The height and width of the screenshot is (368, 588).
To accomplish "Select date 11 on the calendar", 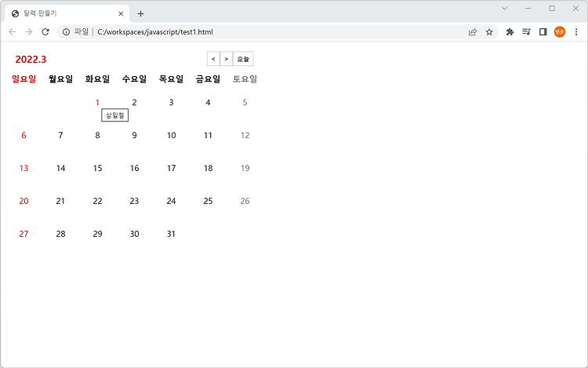I will 208,136.
